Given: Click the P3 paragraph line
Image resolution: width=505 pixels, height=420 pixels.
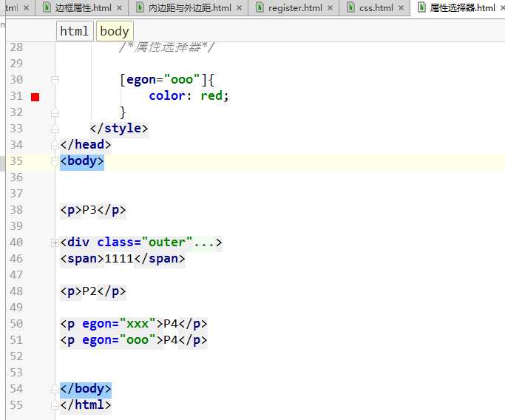Looking at the screenshot, I should [93, 210].
